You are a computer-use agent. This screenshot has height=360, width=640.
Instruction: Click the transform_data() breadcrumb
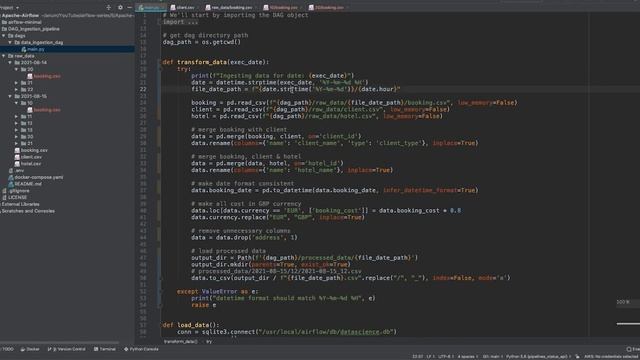point(180,342)
